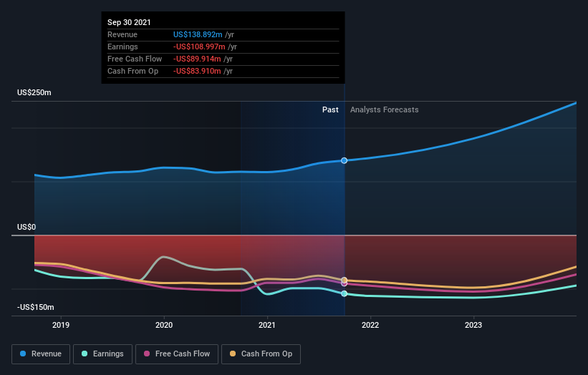The image size is (588, 375).
Task: Click the Sep 30 2021 tooltip date
Action: tap(129, 22)
